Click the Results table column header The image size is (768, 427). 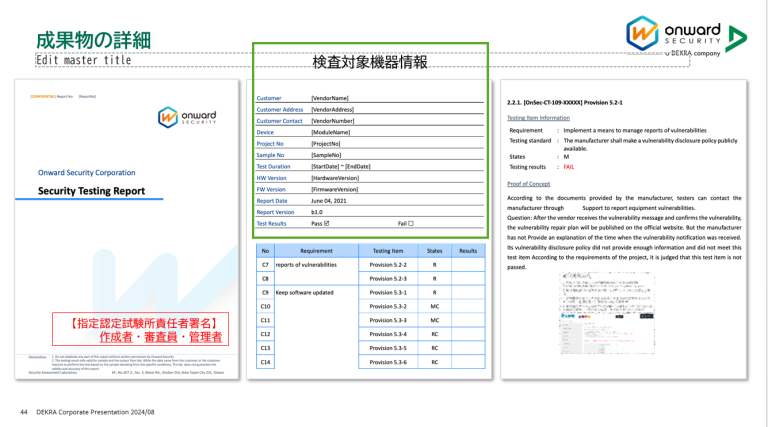pos(468,251)
